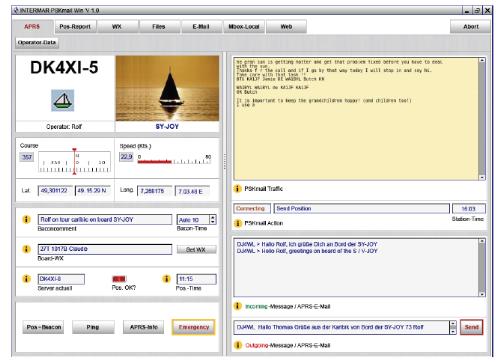The height and width of the screenshot is (363, 500).
Task: Click the Course value field 357
Action: 27,157
